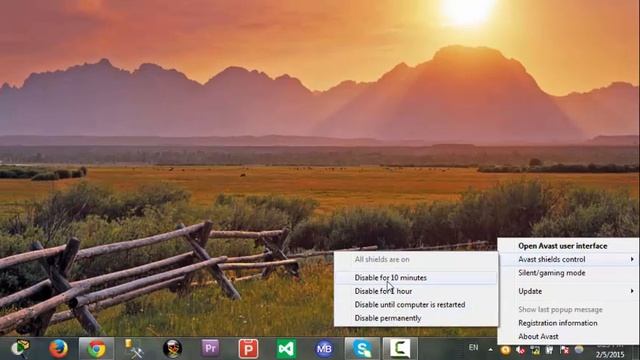Click the EN language indicator
The height and width of the screenshot is (360, 640).
pos(473,348)
